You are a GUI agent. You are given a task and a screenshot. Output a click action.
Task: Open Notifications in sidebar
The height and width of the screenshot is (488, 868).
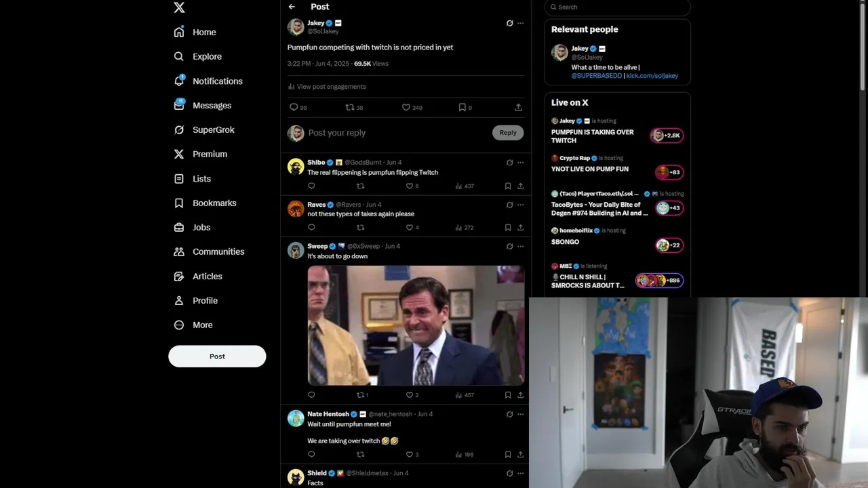208,81
